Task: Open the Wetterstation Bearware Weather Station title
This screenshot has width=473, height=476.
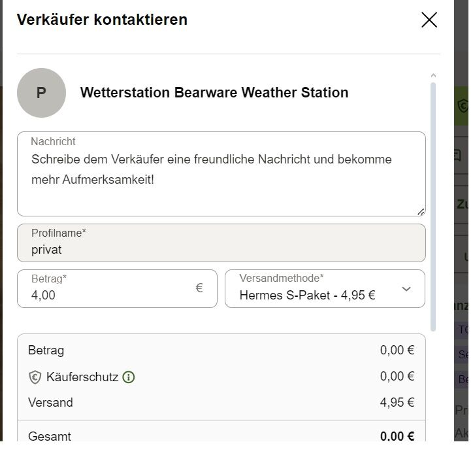Action: (214, 93)
